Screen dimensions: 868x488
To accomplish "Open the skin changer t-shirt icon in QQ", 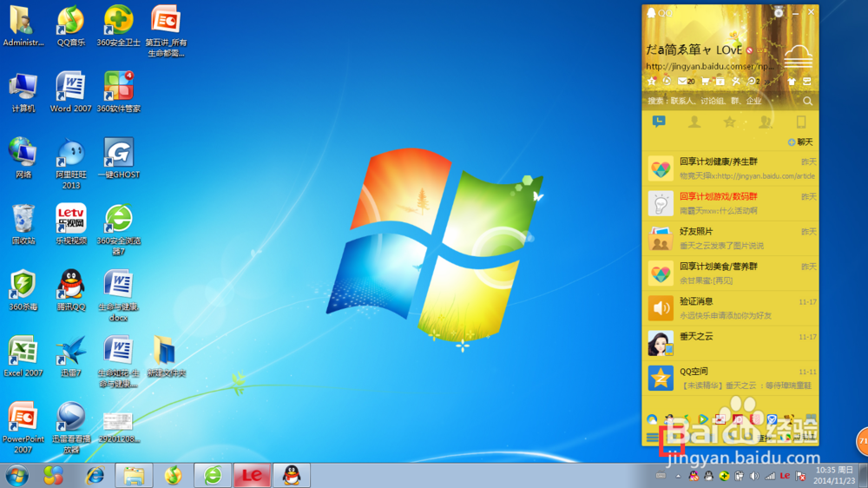I will (x=792, y=81).
